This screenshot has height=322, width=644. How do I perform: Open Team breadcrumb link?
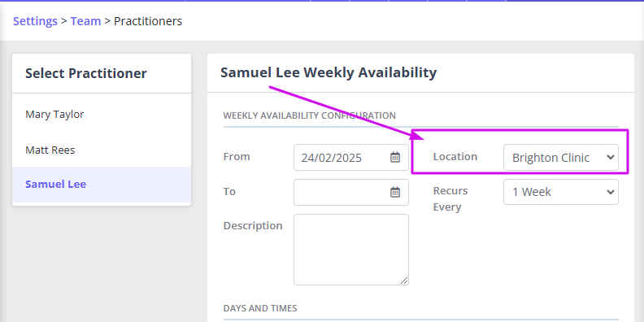click(x=85, y=21)
